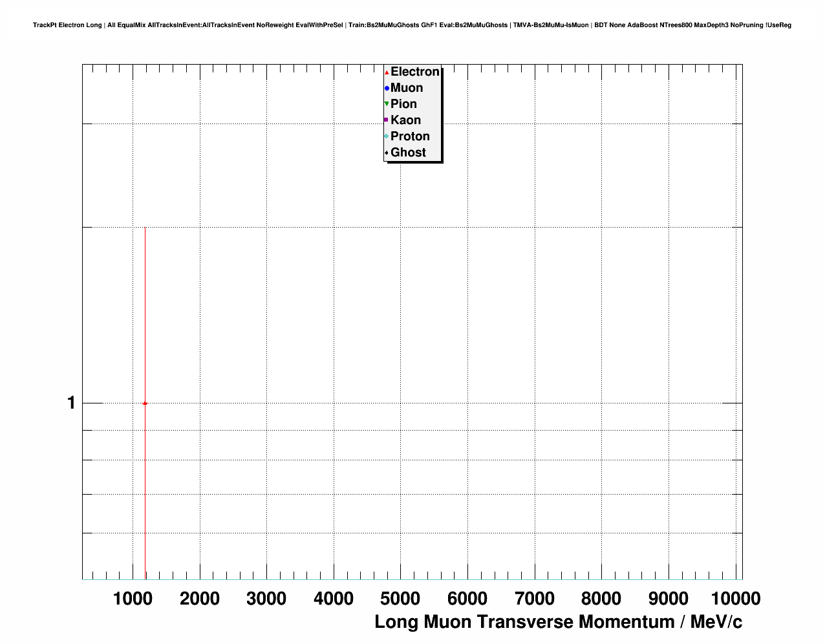Click the cyan Proton marker in legend

coord(387,136)
